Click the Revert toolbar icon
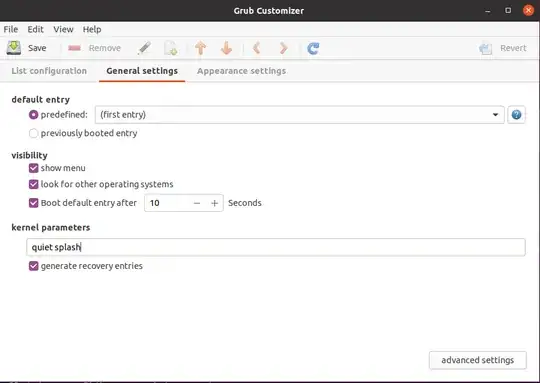This screenshot has height=383, width=540. (486, 48)
